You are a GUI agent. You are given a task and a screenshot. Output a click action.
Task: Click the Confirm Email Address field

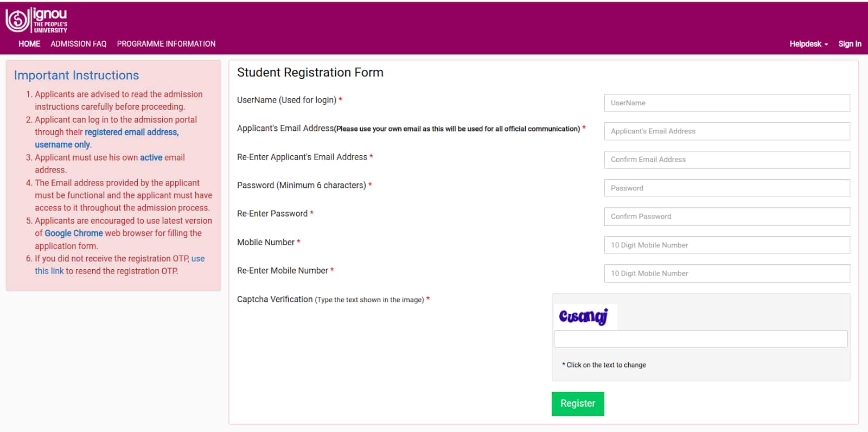(726, 160)
